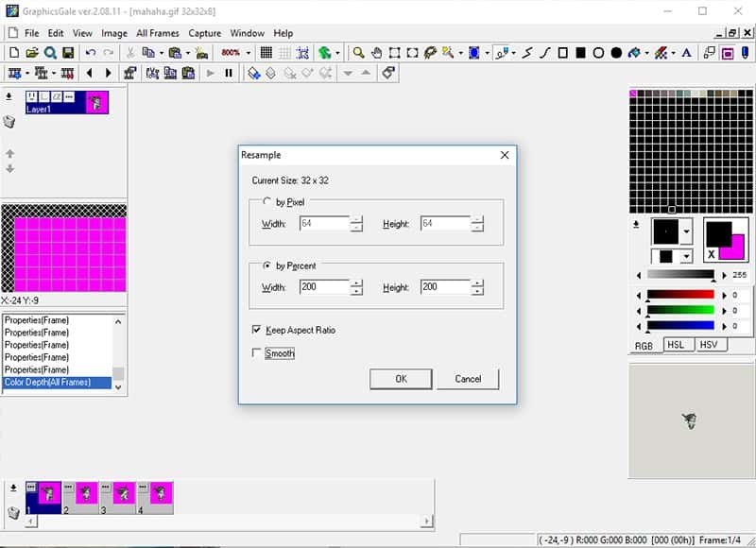Undo the last action

click(x=90, y=53)
